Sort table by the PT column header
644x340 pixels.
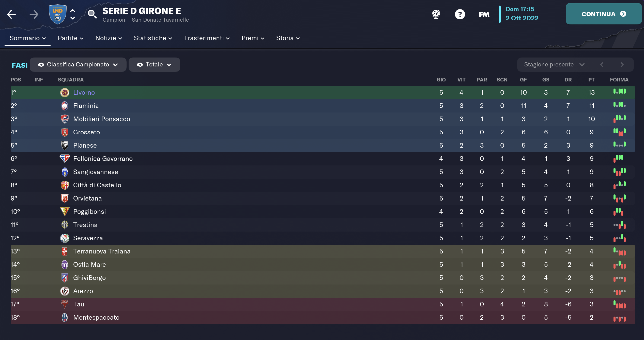tap(591, 80)
